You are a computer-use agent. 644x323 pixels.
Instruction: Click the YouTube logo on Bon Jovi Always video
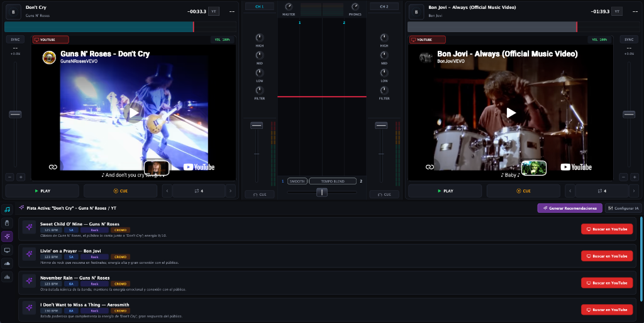tap(576, 167)
